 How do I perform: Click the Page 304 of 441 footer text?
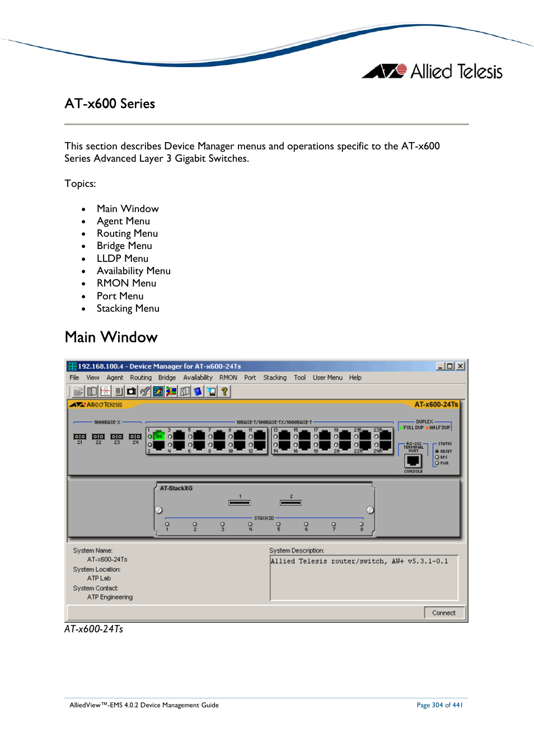tap(439, 705)
